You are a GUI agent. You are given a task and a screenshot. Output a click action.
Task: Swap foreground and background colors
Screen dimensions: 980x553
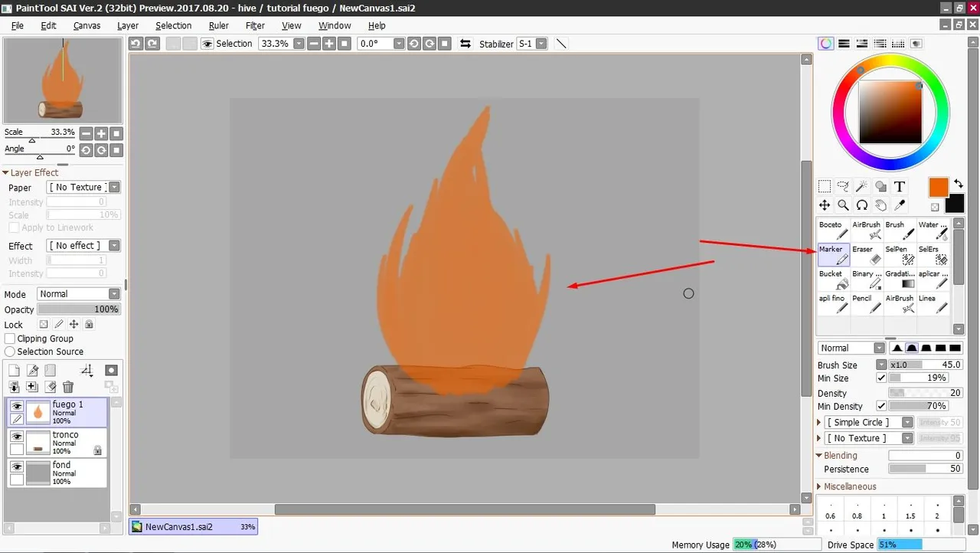[x=959, y=184]
